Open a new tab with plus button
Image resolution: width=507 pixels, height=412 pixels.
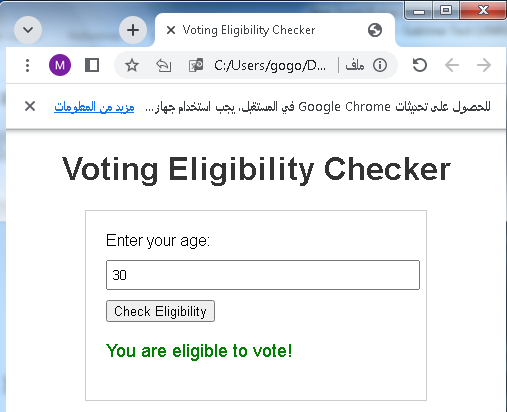(x=133, y=30)
